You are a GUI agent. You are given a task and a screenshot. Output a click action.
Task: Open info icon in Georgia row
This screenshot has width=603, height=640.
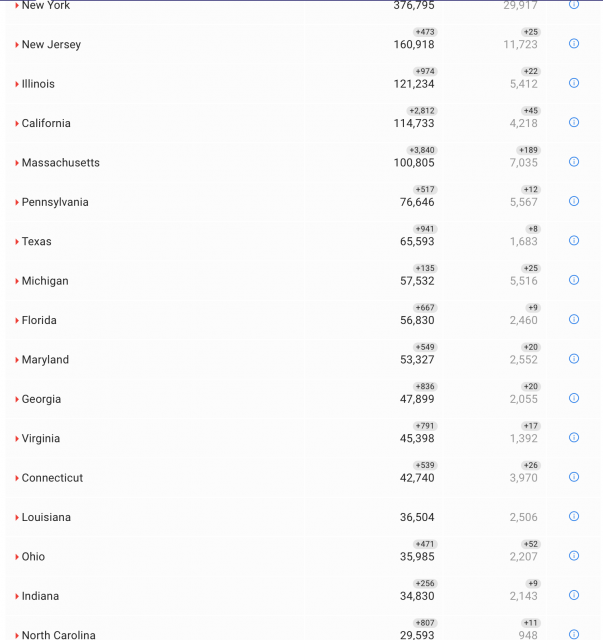point(574,398)
